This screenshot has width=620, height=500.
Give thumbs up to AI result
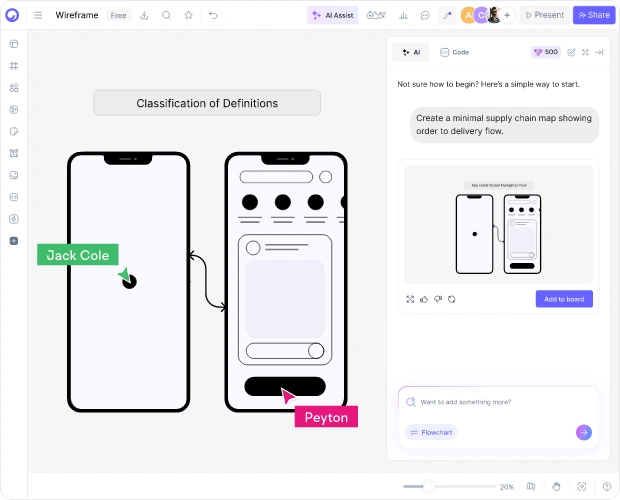tap(424, 299)
